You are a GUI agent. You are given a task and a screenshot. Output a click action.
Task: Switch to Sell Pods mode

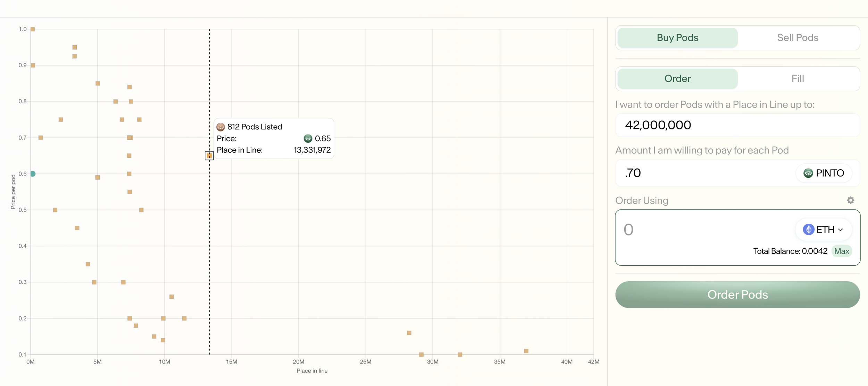coord(798,38)
